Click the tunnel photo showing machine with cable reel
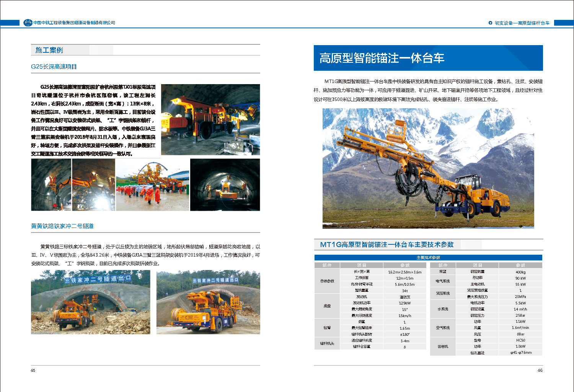 (208, 302)
